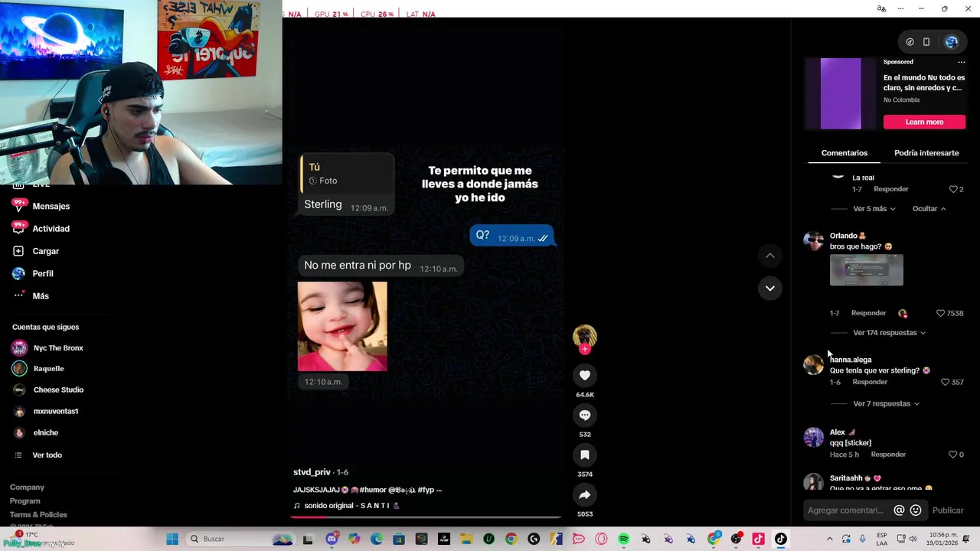This screenshot has height=551, width=980.
Task: Open Microsoft Edge from the taskbar
Action: tap(376, 539)
